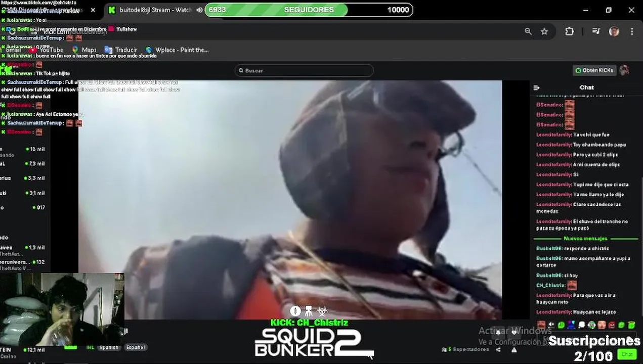
Task: Click the Spanish tag under the stream
Action: click(109, 347)
